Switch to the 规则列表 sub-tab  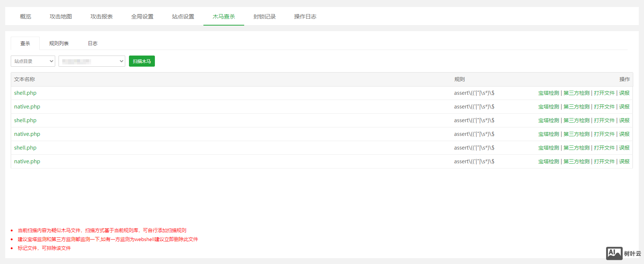coord(59,43)
